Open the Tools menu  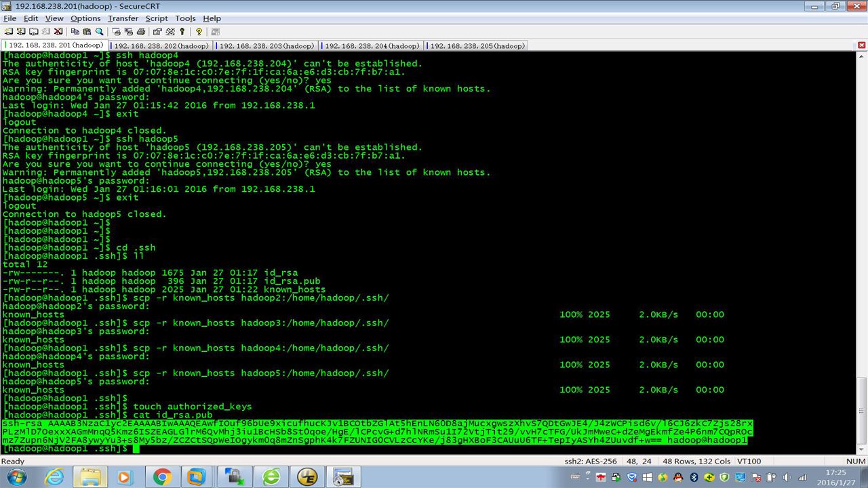[185, 18]
